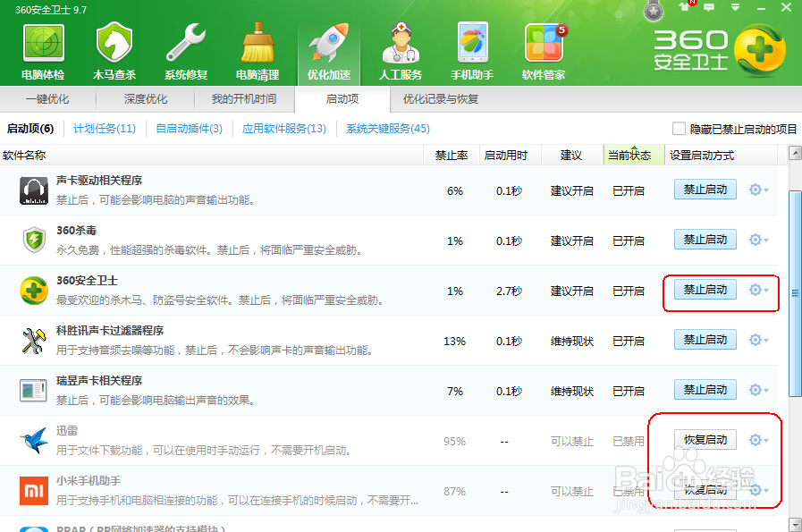The image size is (802, 532).
Task: Open 应用软件服务(13) link
Action: 283,129
